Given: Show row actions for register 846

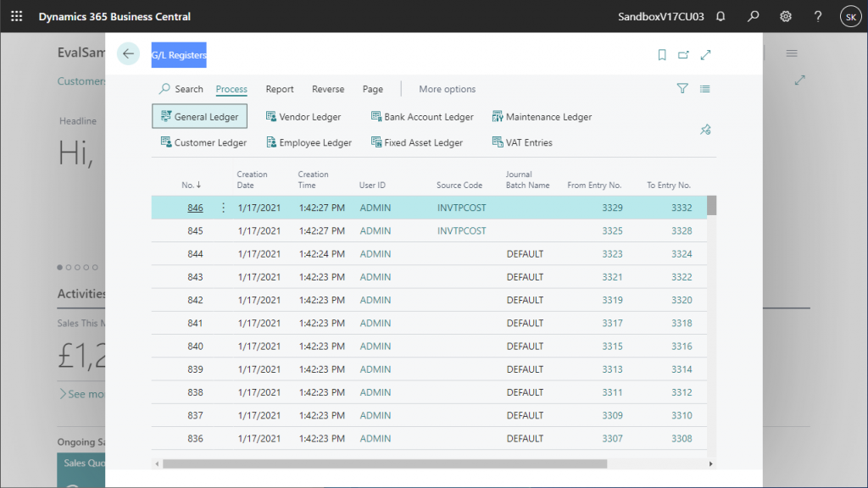Looking at the screenshot, I should pos(223,208).
